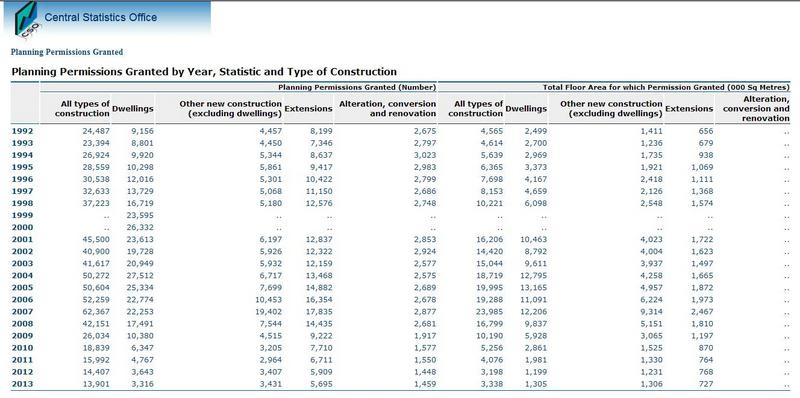Click the value 24,487 in the 1992 row

(96, 131)
